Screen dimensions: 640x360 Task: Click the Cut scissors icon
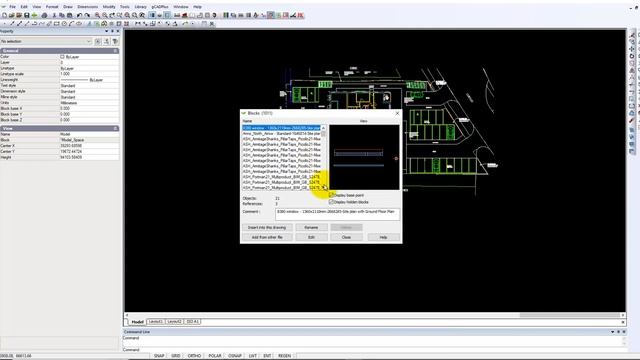click(x=54, y=15)
